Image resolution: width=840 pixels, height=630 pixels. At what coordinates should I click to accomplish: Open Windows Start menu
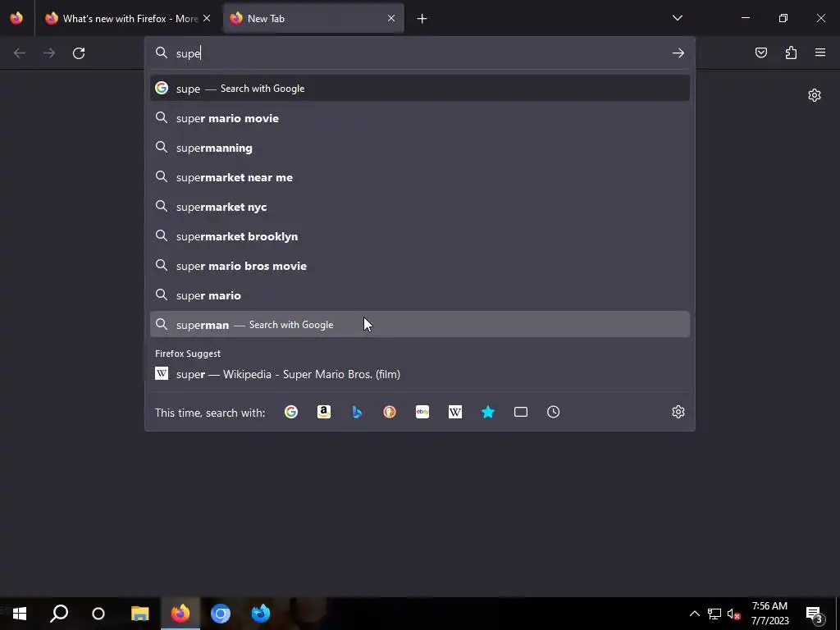tap(20, 614)
